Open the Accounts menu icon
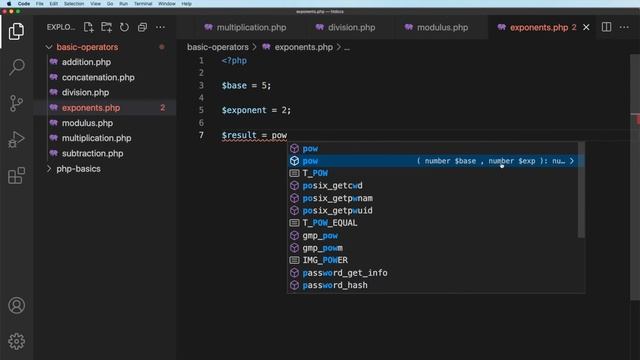This screenshot has width=640, height=360. click(16, 305)
